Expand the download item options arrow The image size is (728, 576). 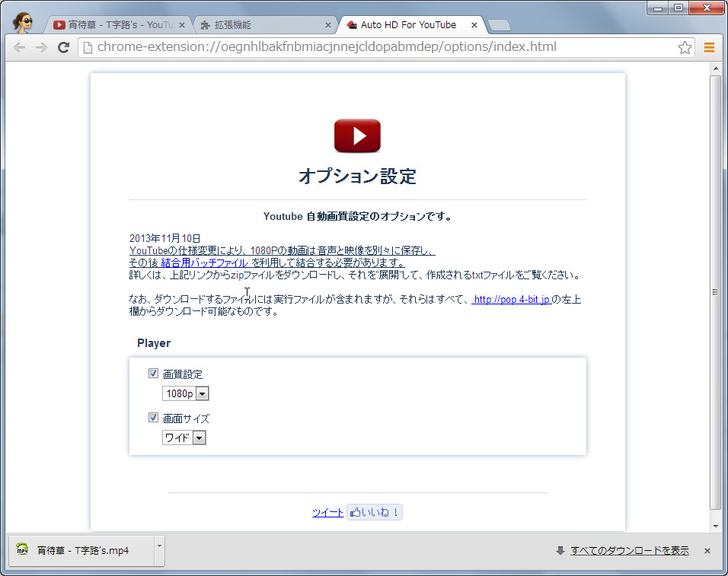159,550
